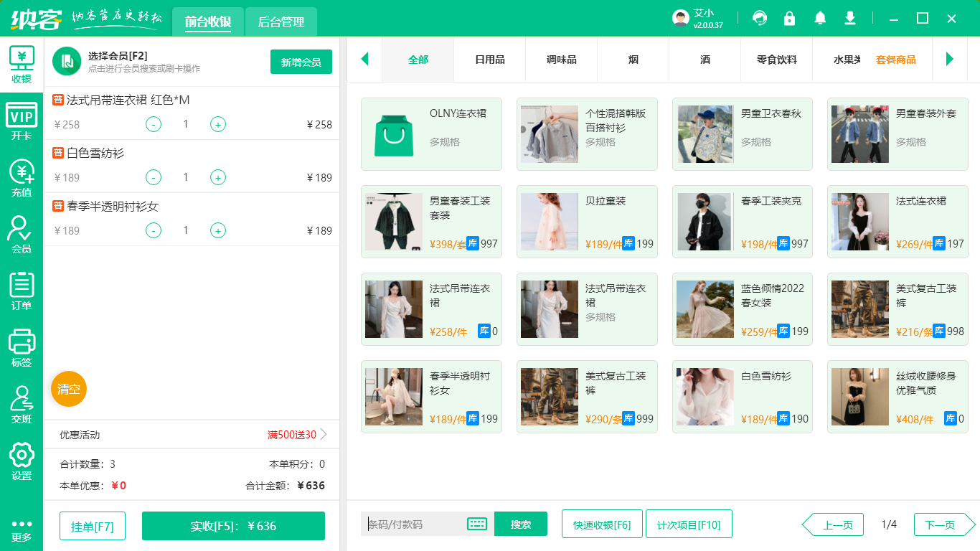This screenshot has height=551, width=980.
Task: Open the 充值 recharge function
Action: pos(22,176)
